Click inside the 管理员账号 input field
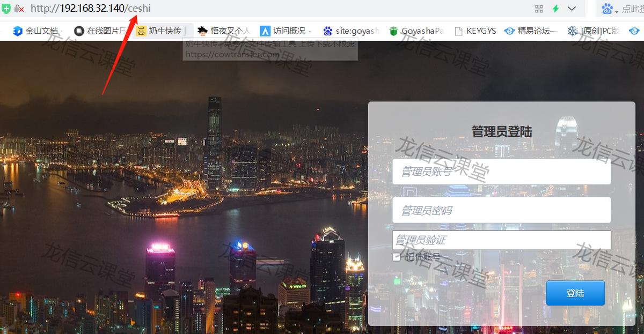 click(502, 171)
